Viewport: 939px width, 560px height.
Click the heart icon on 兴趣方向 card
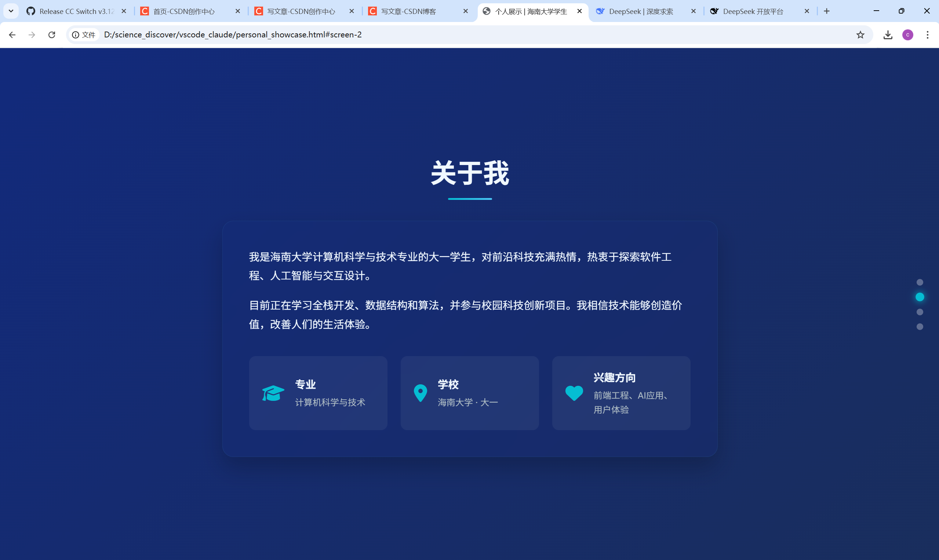[574, 393]
